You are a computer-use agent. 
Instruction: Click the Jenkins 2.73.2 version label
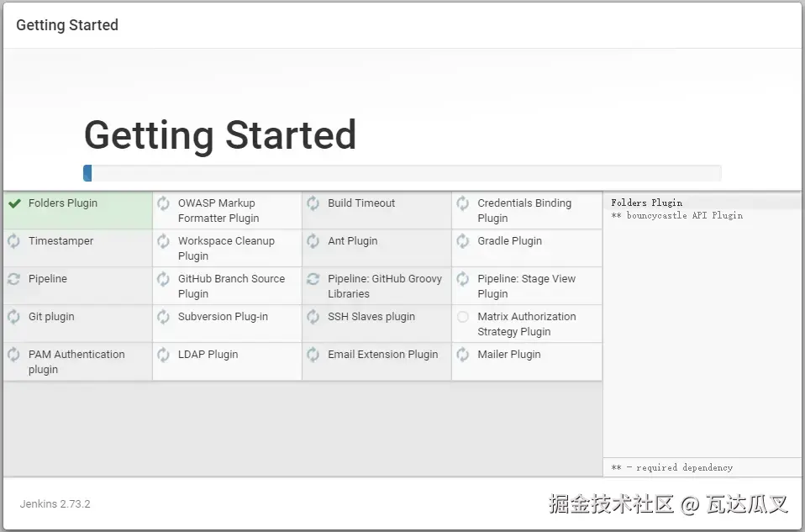tap(55, 503)
